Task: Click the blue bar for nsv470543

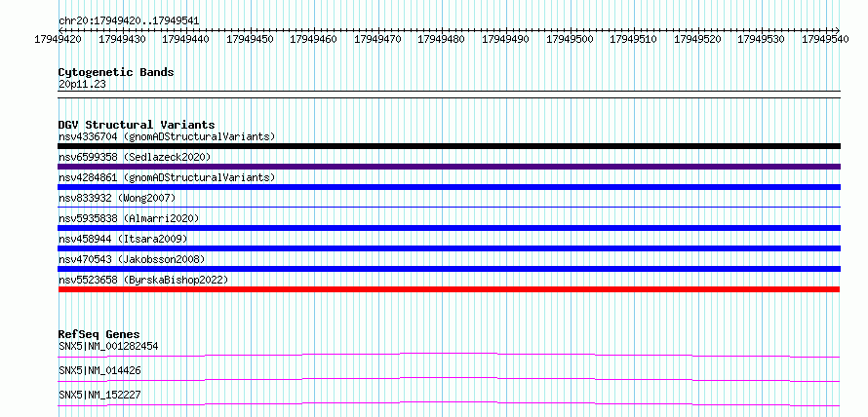Action: [449, 269]
